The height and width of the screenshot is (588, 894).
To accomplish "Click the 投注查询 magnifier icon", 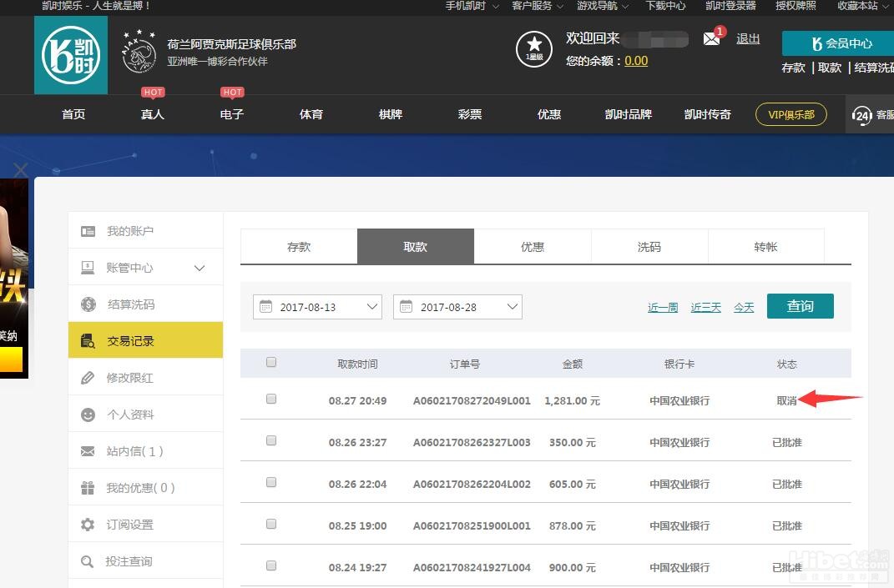I will pos(88,561).
